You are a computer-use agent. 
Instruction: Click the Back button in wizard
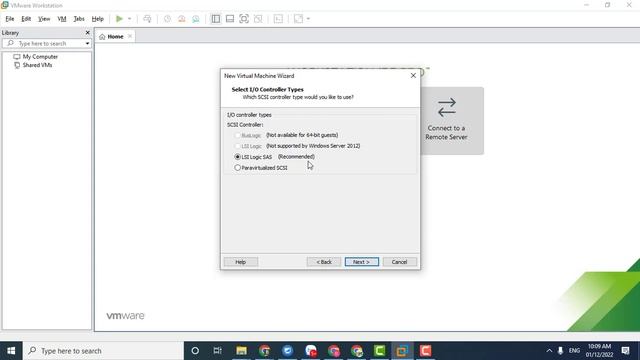coord(324,262)
